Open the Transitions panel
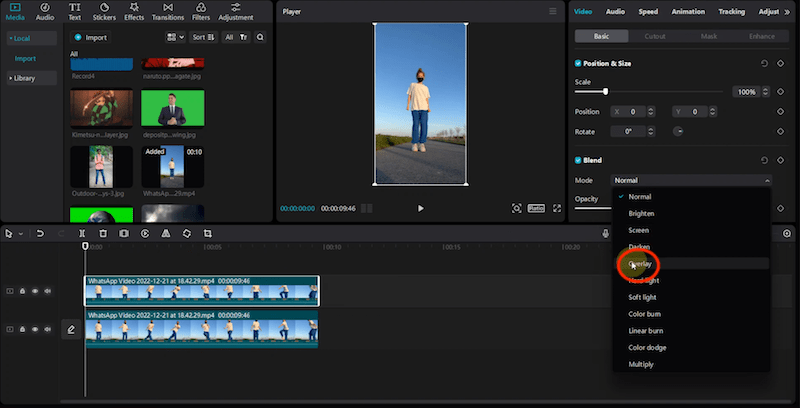 (169, 12)
